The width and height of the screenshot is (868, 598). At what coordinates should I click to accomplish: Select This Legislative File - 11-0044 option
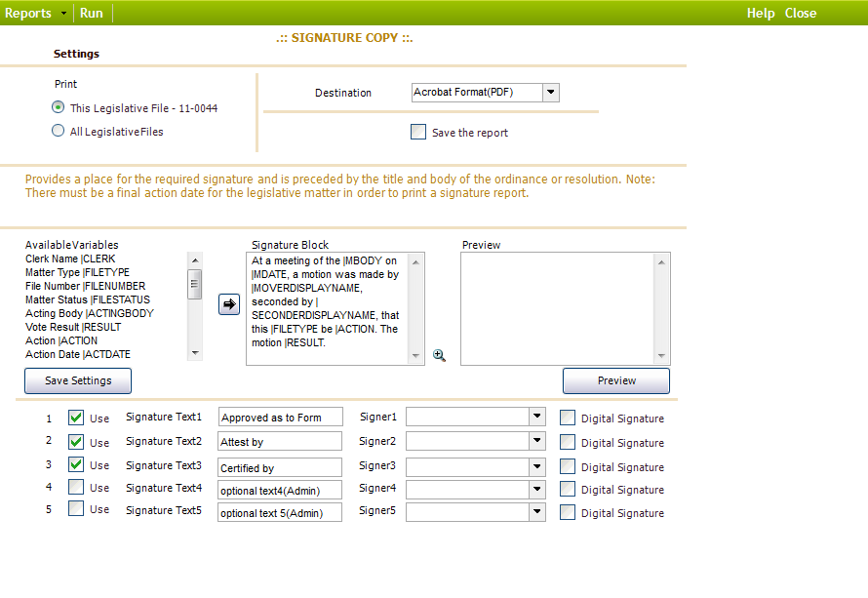[x=58, y=107]
